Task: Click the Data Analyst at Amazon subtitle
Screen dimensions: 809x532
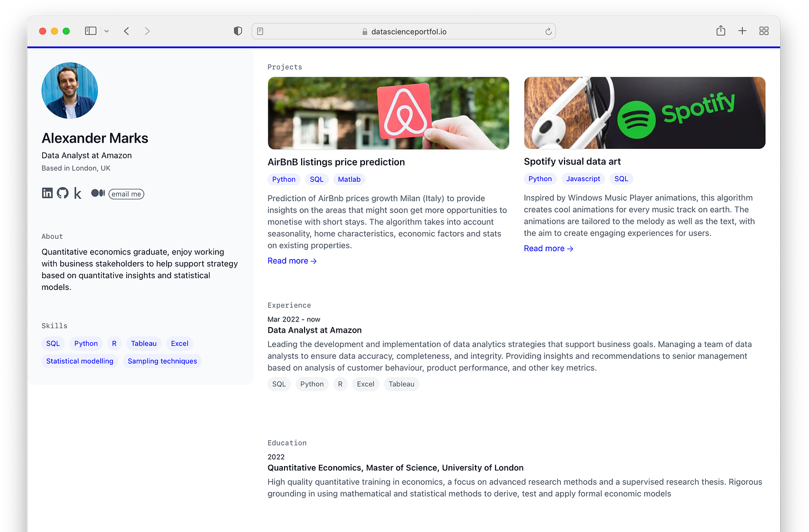Action: pos(87,155)
